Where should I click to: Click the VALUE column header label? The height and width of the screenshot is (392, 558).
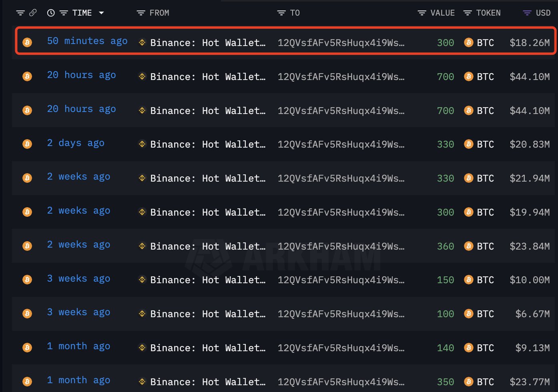click(x=443, y=13)
